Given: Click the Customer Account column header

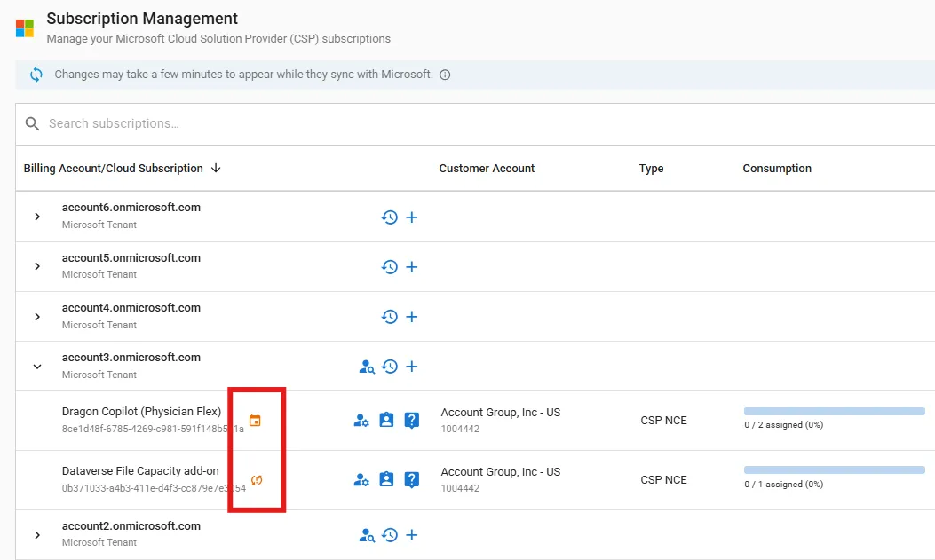Looking at the screenshot, I should (487, 169).
